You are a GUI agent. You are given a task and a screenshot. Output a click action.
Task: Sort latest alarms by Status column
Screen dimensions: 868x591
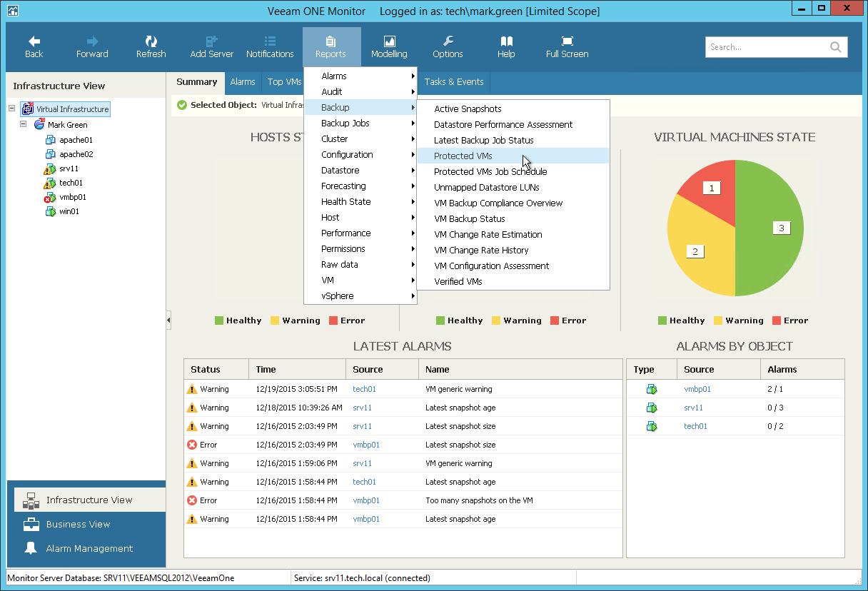(x=216, y=370)
